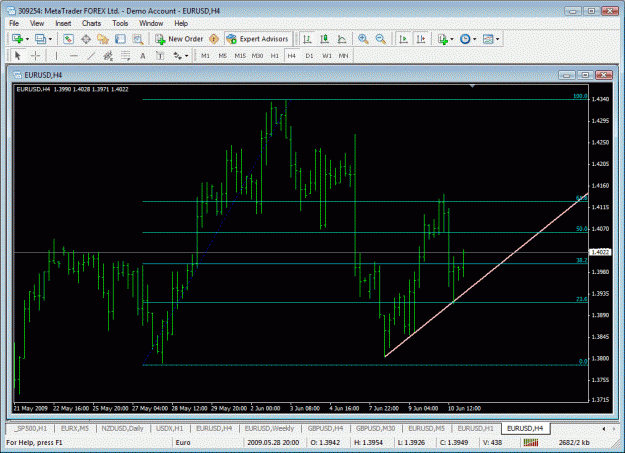The height and width of the screenshot is (453, 625).
Task: Expand the periodicity dropdown arrow
Action: coord(475,39)
